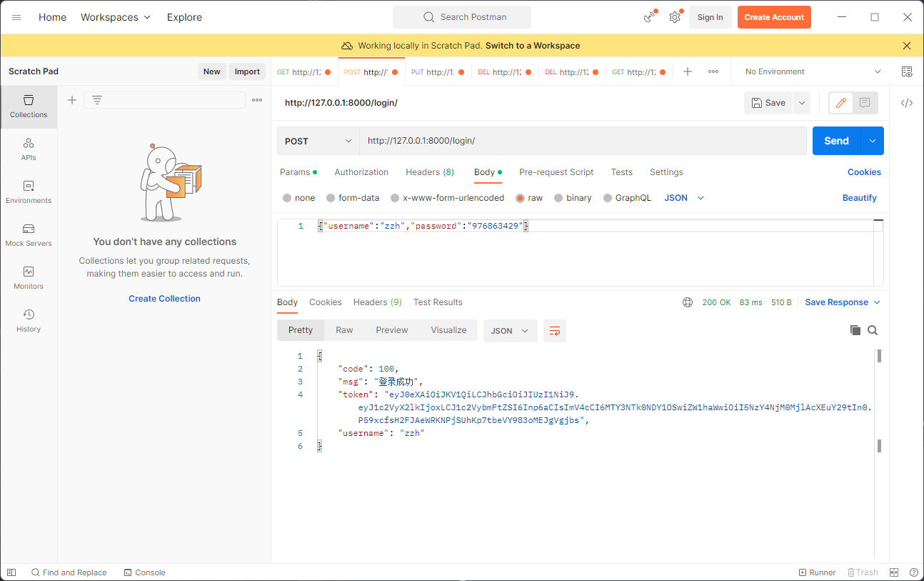
Task: Open the response Headers (9) tab
Action: pos(378,302)
